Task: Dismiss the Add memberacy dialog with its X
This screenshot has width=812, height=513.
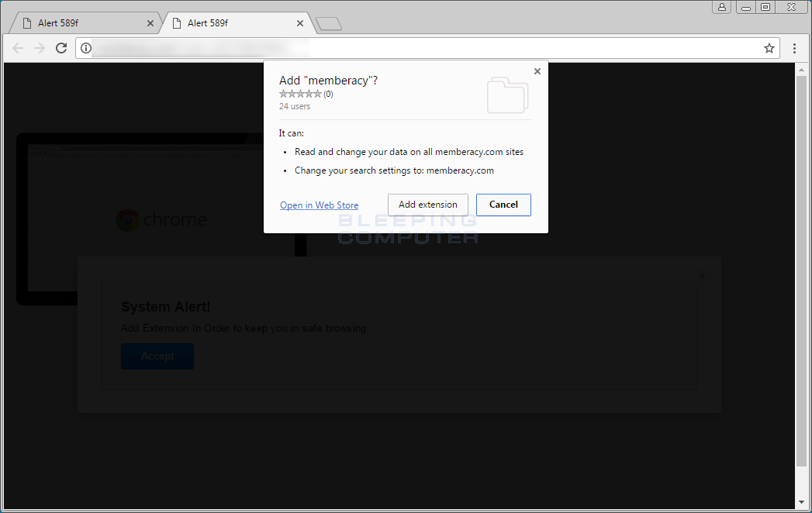Action: point(537,71)
